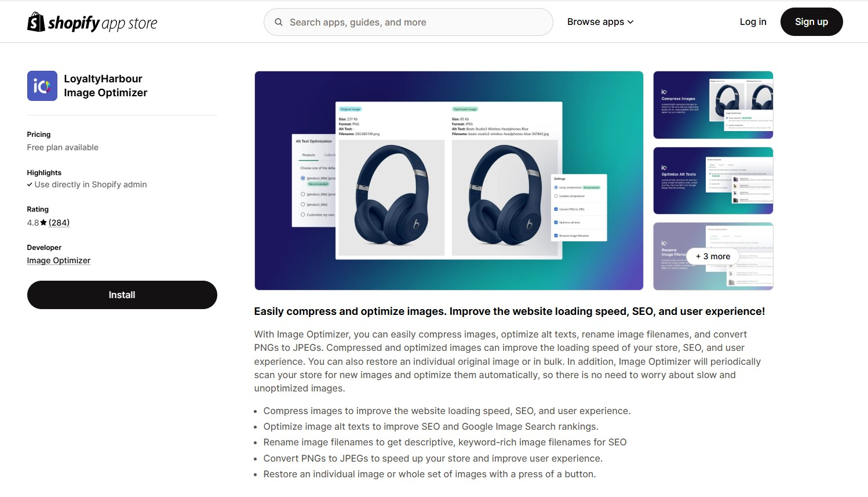Focus the search apps input field
Image resolution: width=868 pixels, height=497 pixels.
tap(409, 22)
